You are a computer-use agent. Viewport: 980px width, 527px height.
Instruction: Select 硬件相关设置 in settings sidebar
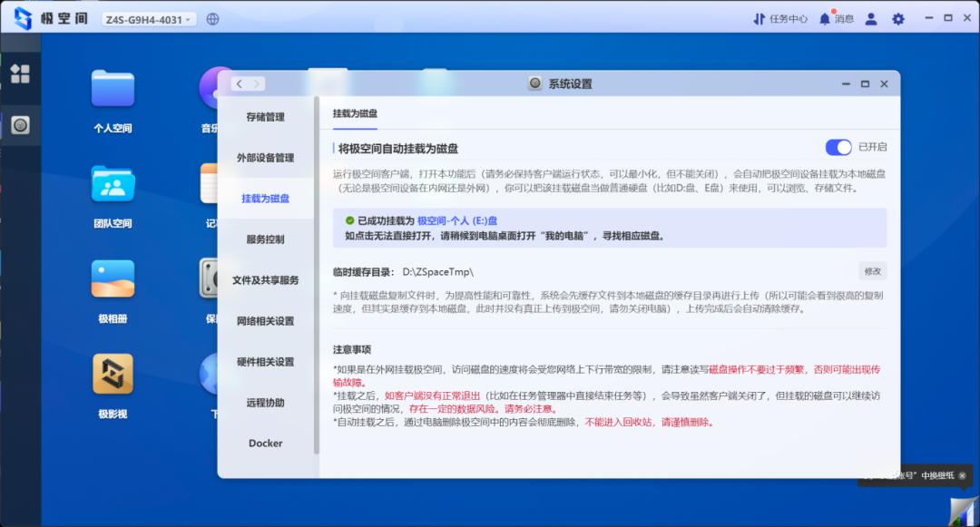[x=265, y=362]
